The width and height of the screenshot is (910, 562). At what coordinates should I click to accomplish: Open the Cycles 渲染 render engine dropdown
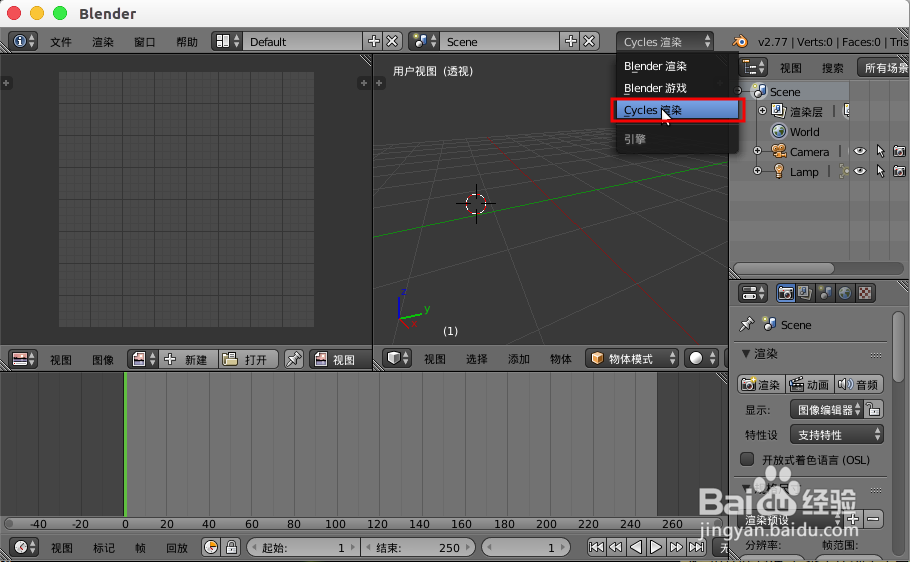point(665,41)
